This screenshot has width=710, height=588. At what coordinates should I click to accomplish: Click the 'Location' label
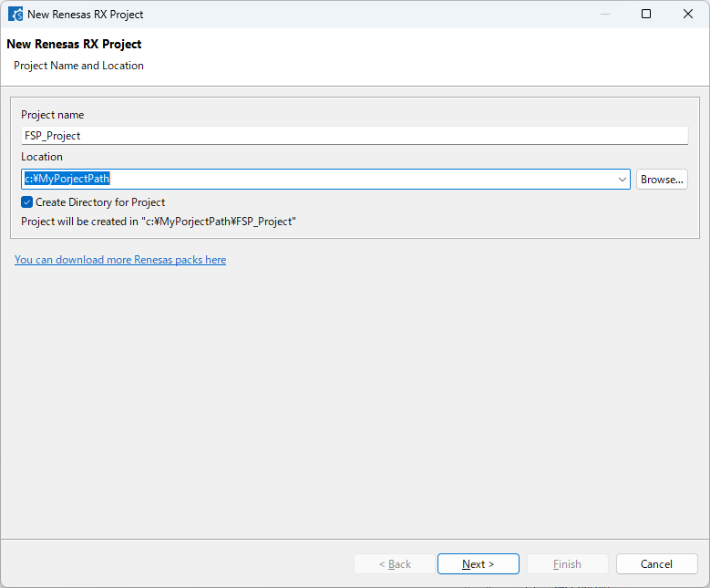[x=42, y=157]
